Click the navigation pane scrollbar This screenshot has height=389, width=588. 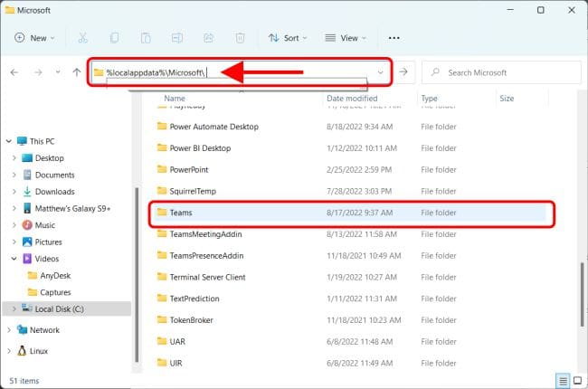pyautogui.click(x=137, y=275)
